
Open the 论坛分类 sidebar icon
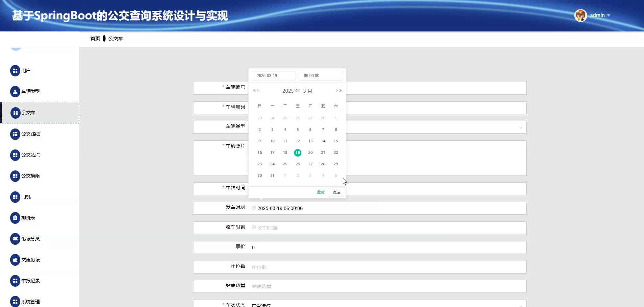pos(15,239)
